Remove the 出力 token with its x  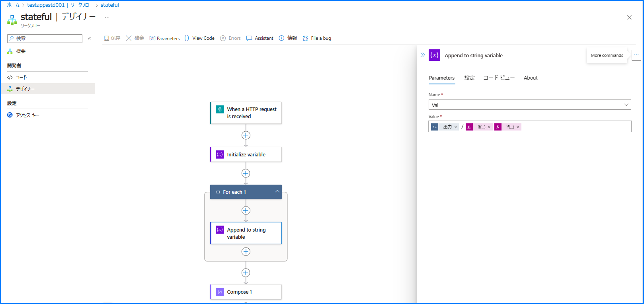click(x=456, y=127)
